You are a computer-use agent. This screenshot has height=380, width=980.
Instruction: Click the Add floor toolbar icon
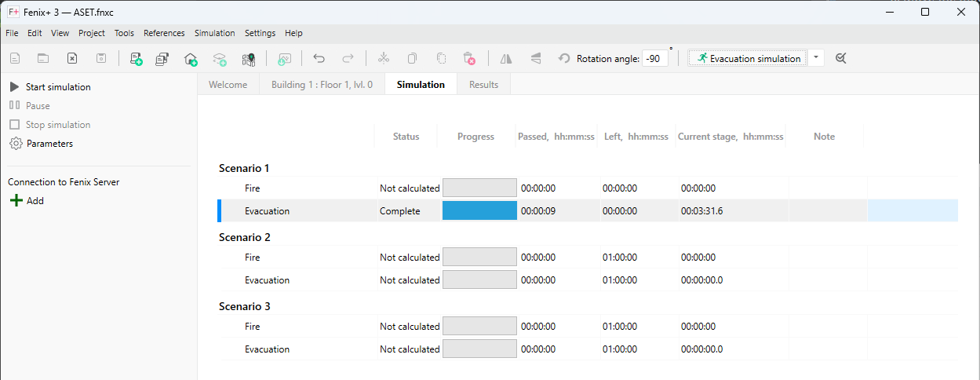220,58
